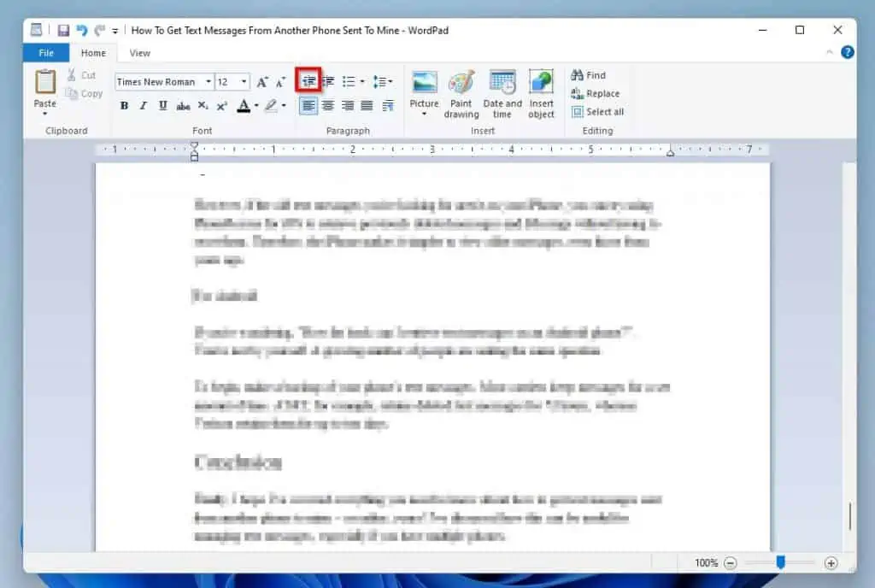Insert Date and time
Screen dimensions: 875x588
tap(502, 94)
